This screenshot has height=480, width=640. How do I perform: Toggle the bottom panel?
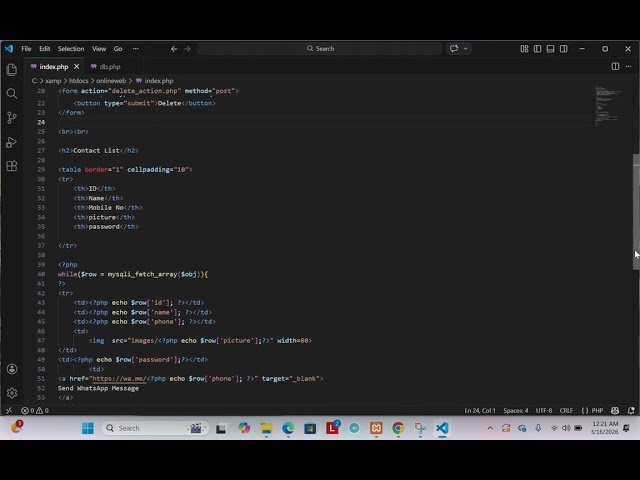[x=551, y=49]
